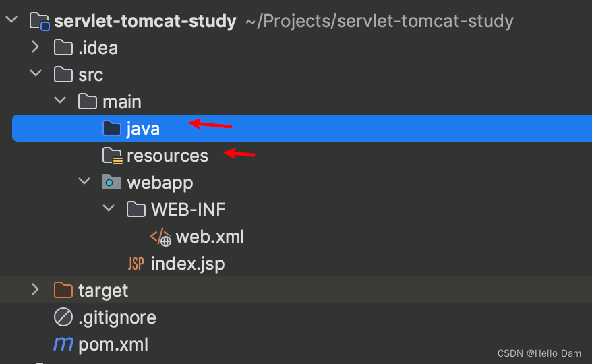Click the Maven pom.xml icon
The width and height of the screenshot is (592, 364).
coord(63,344)
